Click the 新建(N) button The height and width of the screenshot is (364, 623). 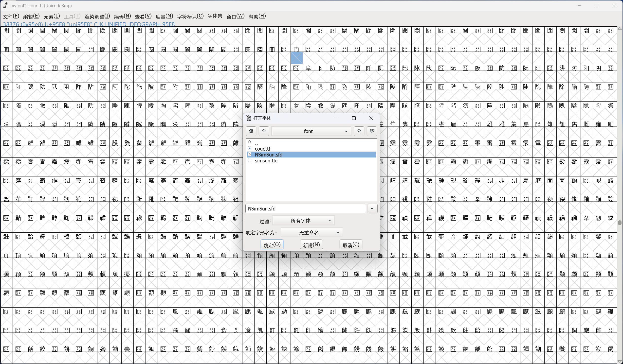(x=311, y=245)
